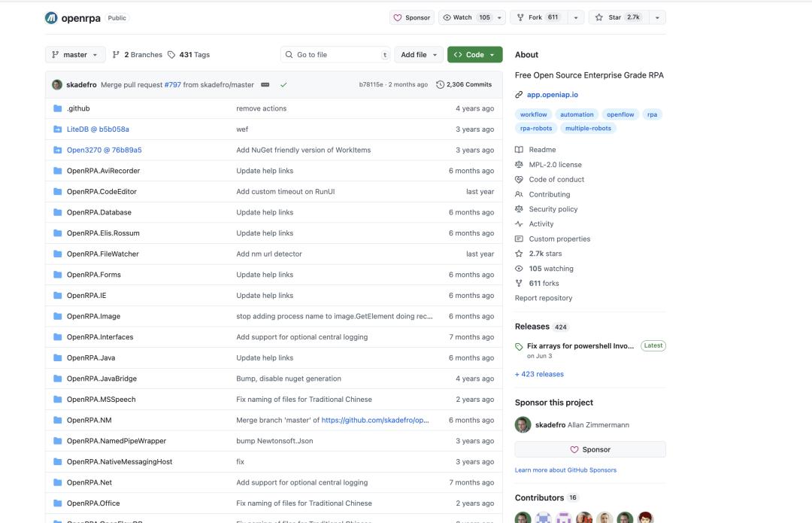812x523 pixels.
Task: Click the green commit status checkmark
Action: point(283,84)
